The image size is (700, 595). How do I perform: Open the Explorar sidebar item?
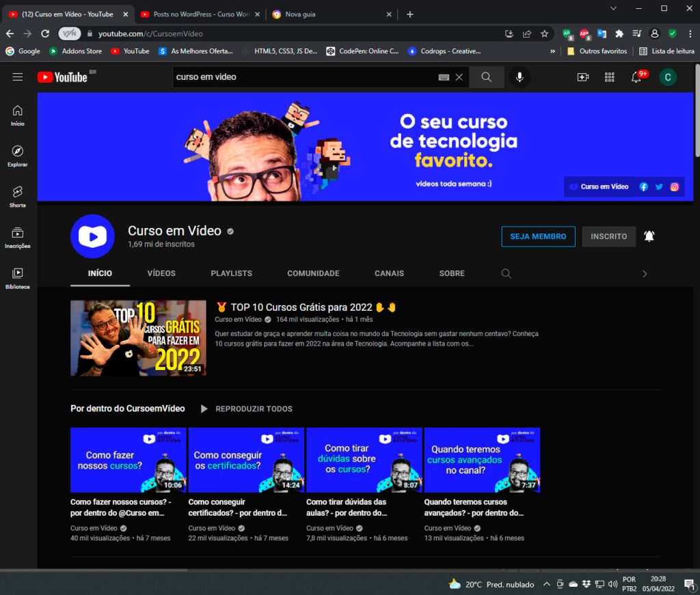(17, 156)
